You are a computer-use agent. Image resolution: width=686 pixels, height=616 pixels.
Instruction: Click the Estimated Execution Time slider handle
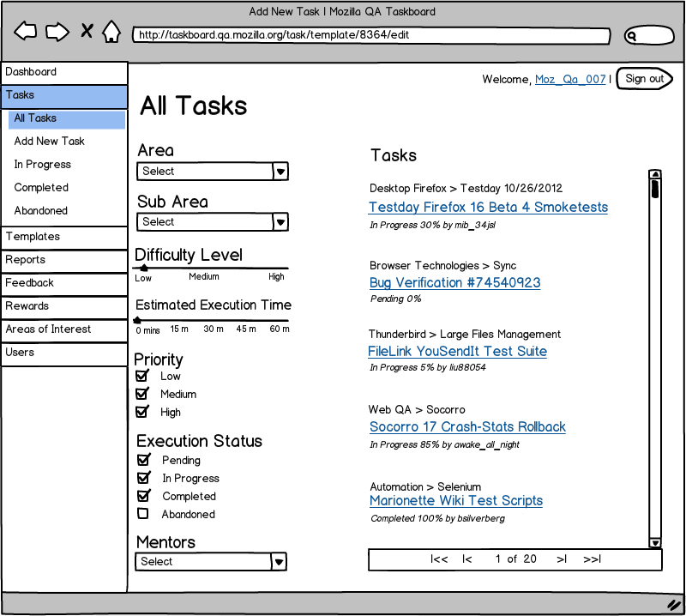click(x=137, y=320)
